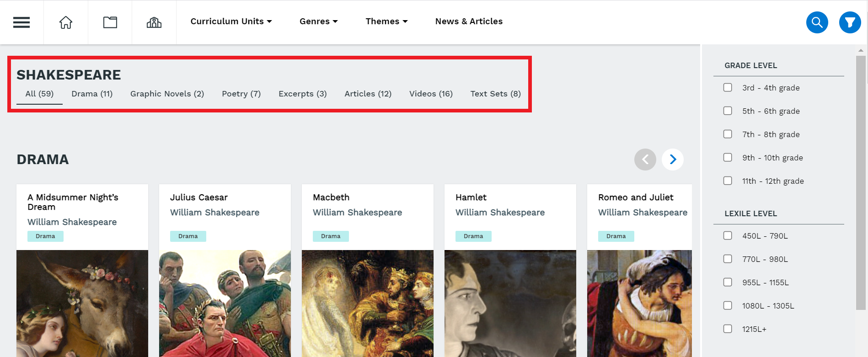Switch to the Drama (11) tab

[x=92, y=94]
